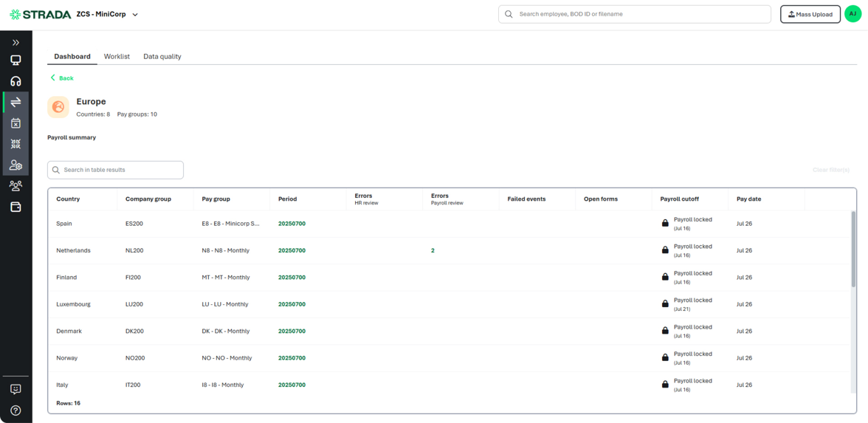Click the Mass Upload button
Screen dimensions: 868x423
click(810, 14)
